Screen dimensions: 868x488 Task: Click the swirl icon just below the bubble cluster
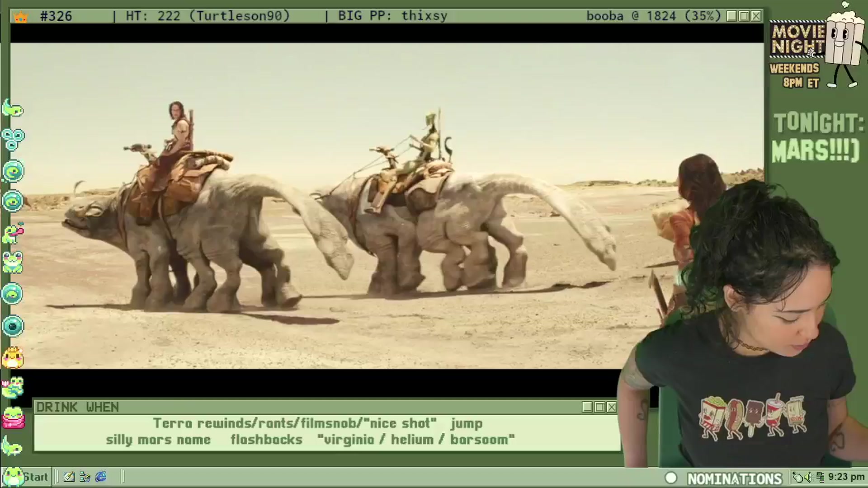point(13,171)
